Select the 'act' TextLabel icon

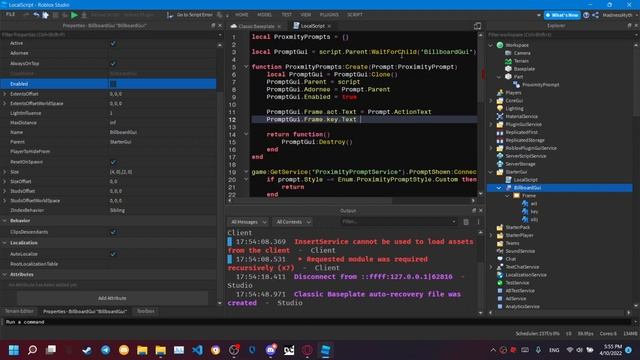coord(525,203)
